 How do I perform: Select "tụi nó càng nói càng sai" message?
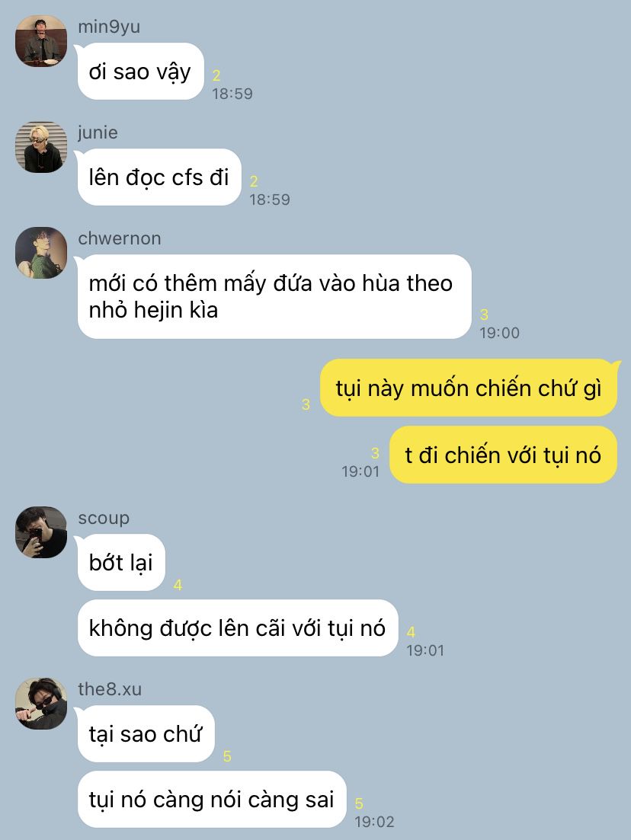click(x=212, y=800)
